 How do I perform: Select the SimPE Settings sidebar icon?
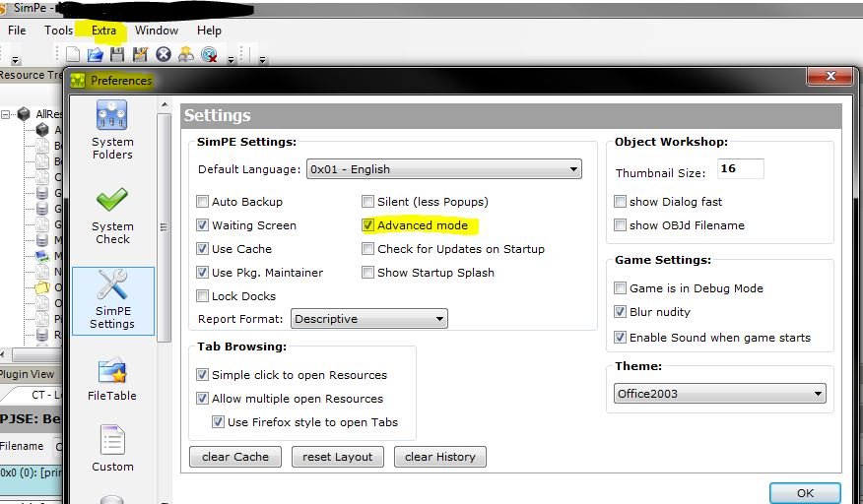112,299
